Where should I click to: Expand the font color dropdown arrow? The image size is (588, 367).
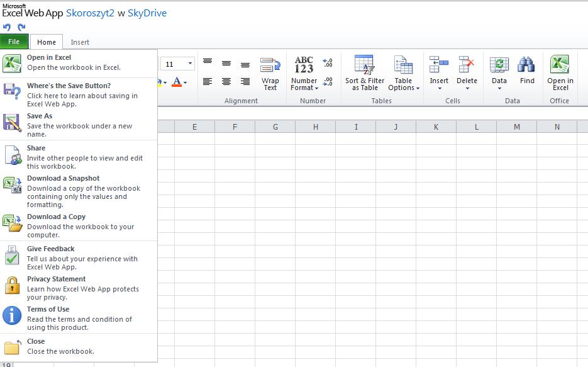pyautogui.click(x=186, y=82)
